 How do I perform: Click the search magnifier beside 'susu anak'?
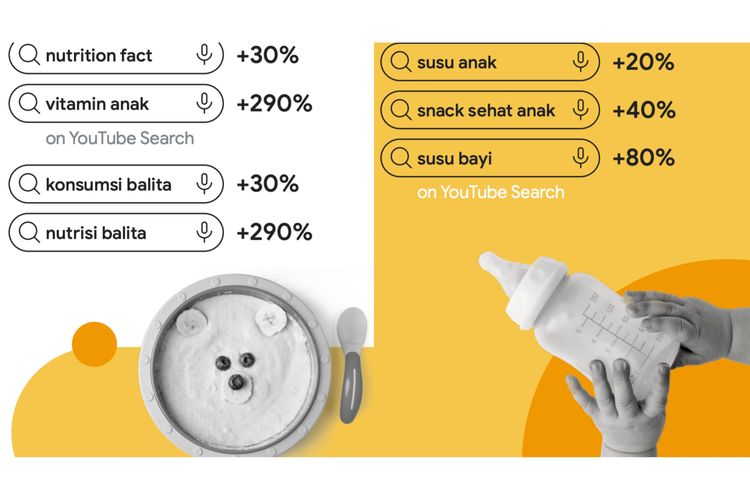click(401, 62)
